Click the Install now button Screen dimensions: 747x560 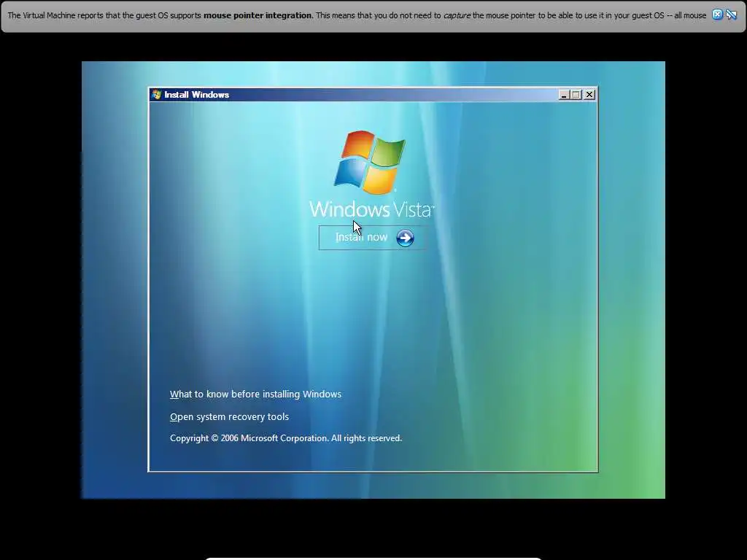371,238
